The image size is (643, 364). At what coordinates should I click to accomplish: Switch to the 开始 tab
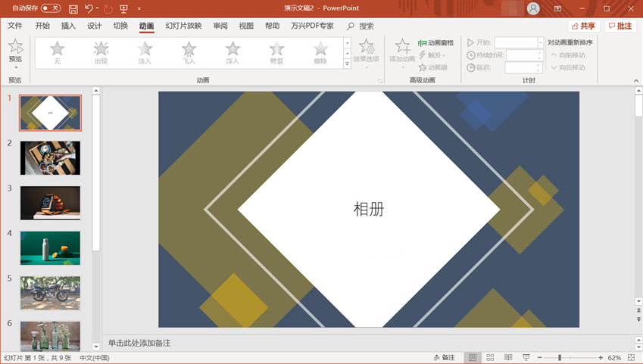point(42,26)
